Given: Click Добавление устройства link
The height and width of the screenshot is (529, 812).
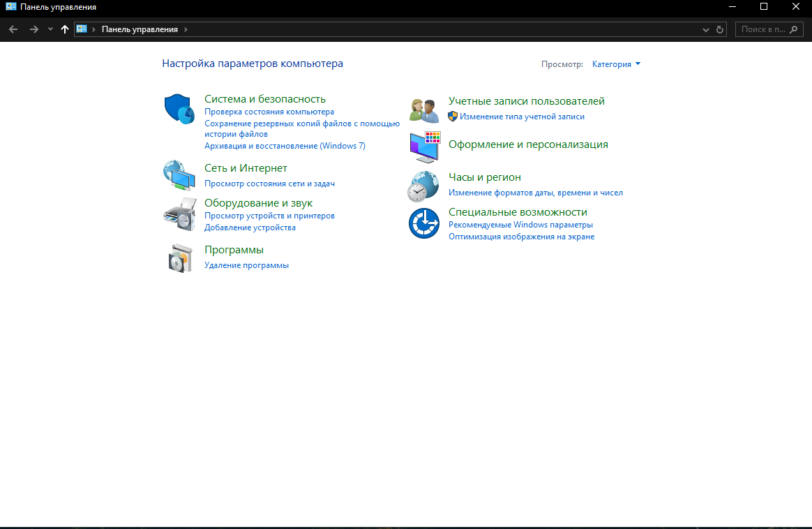Looking at the screenshot, I should [250, 228].
